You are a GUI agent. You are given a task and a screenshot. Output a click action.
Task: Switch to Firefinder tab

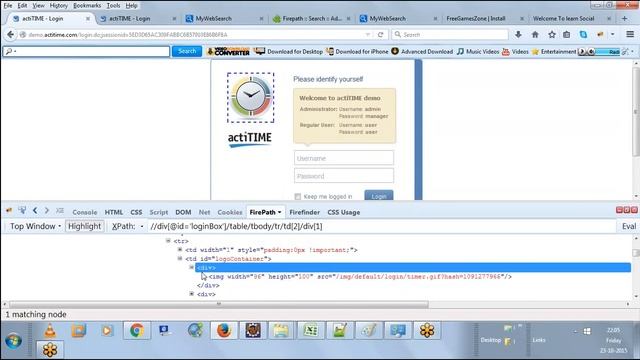tap(304, 212)
